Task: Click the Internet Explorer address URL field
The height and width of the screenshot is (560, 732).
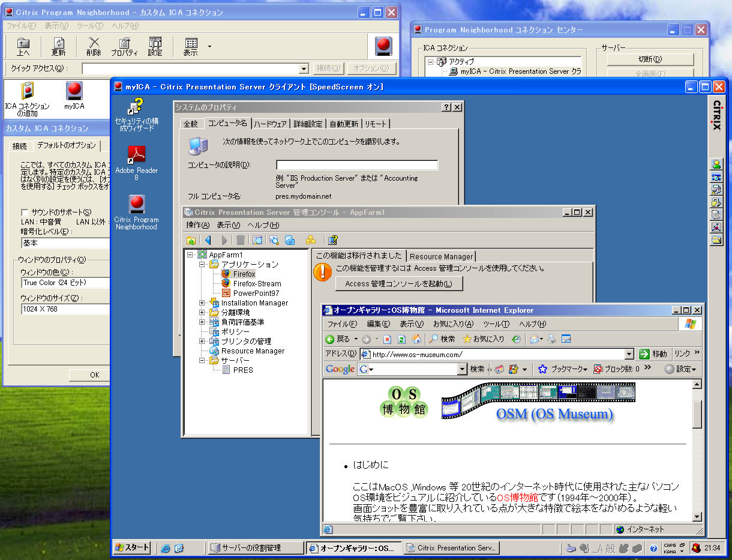Action: click(x=497, y=354)
